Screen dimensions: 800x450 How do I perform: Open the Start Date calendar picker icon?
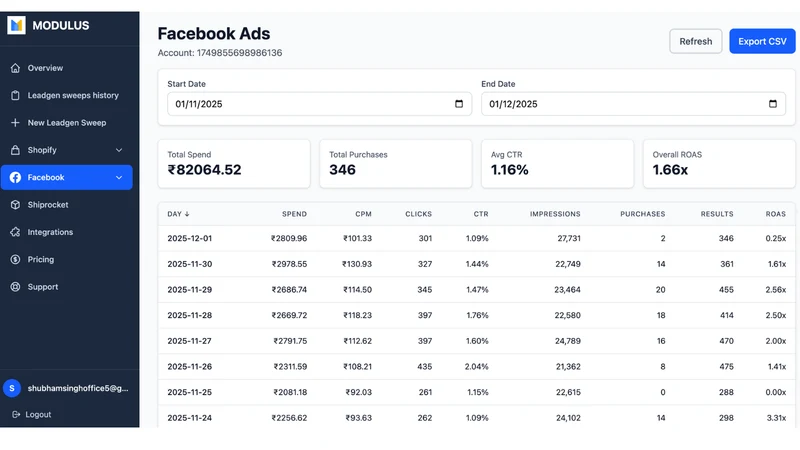coord(459,104)
